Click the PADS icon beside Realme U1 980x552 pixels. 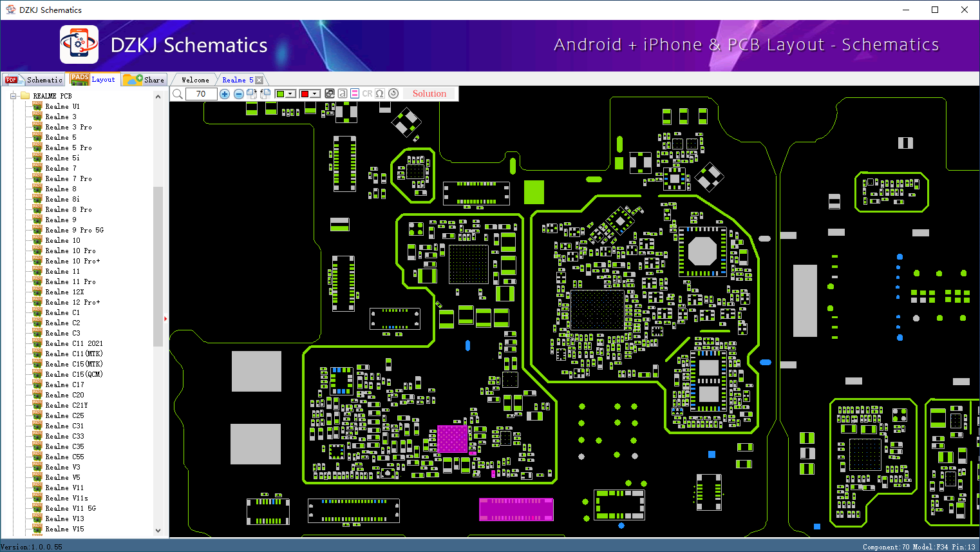37,106
